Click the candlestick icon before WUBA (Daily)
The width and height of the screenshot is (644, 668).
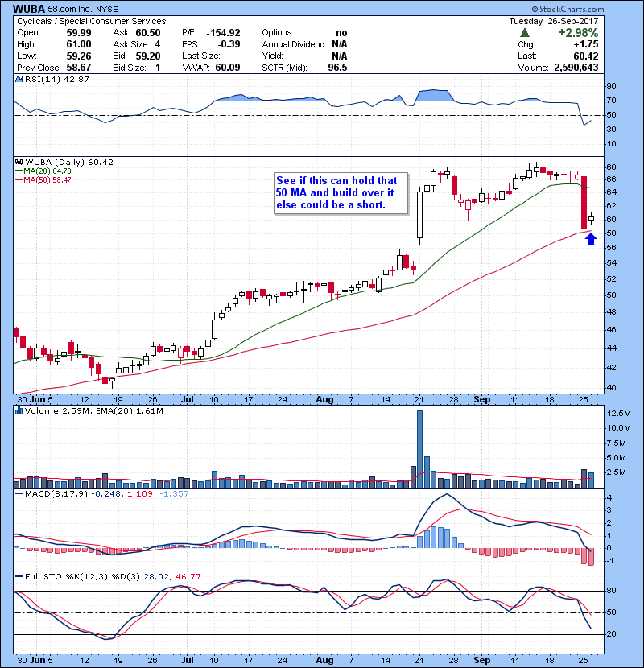pyautogui.click(x=19, y=163)
